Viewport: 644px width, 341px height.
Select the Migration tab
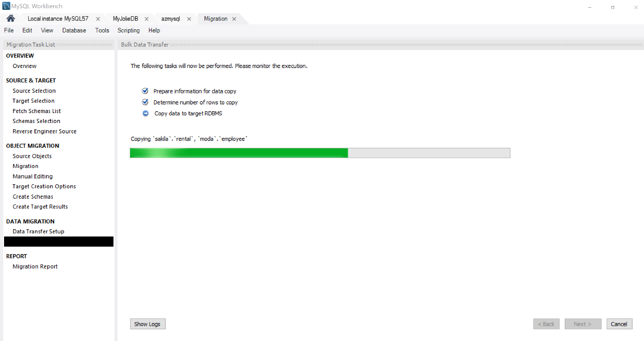click(216, 19)
